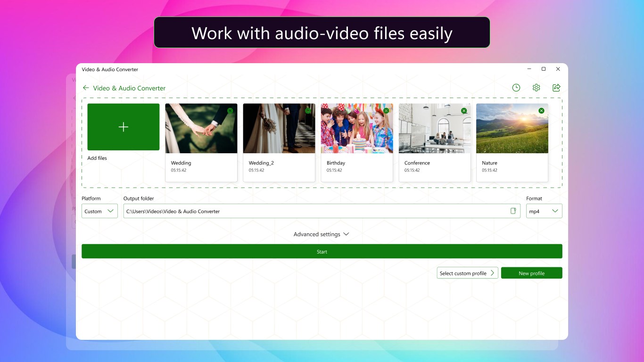The image size is (644, 362).
Task: Browse output folder icon
Action: point(513,211)
